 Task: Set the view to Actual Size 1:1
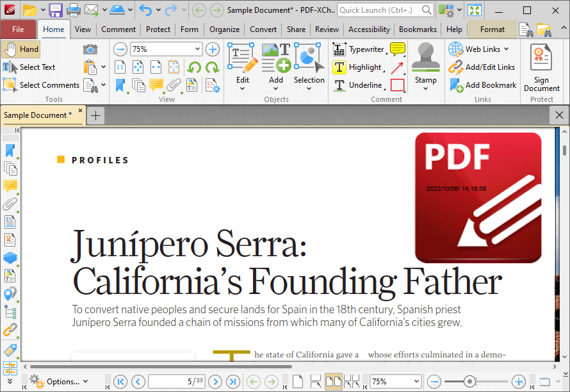pos(120,67)
